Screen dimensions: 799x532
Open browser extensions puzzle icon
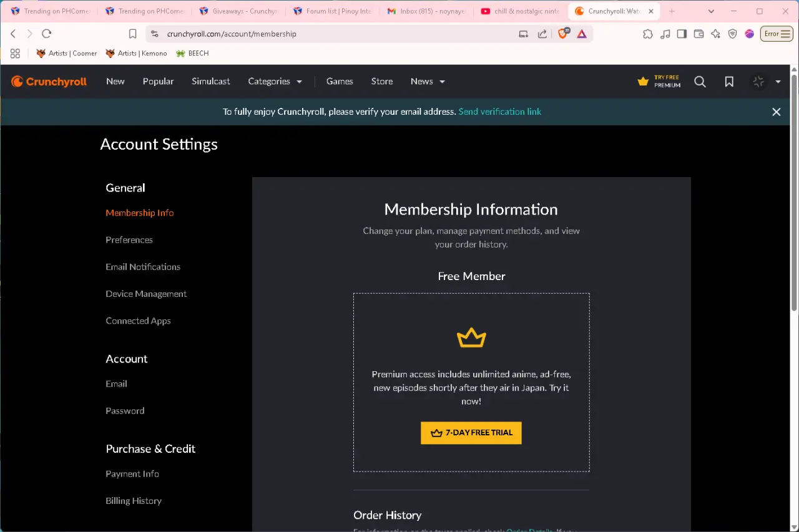[x=648, y=34]
